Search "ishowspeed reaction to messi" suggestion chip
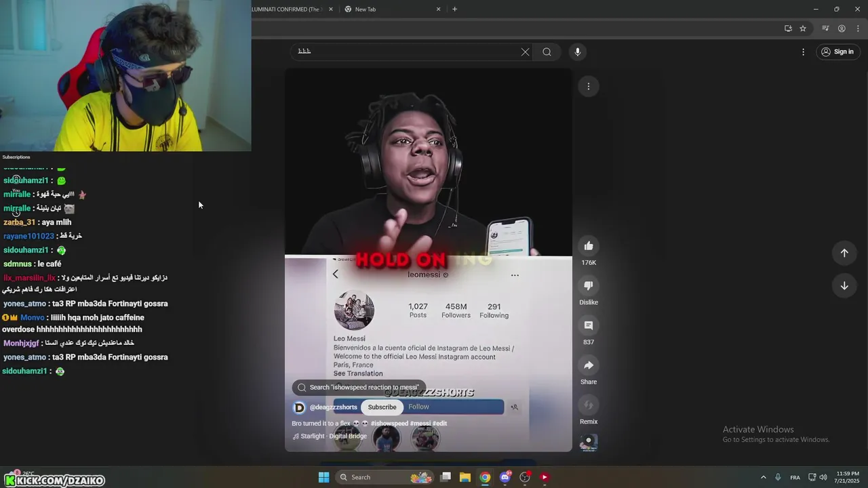 (x=359, y=388)
